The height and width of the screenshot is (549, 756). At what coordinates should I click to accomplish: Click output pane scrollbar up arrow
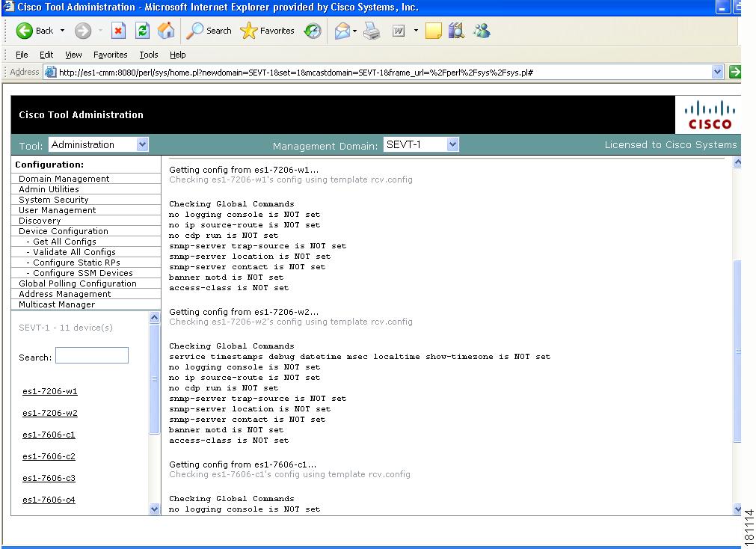[737, 162]
